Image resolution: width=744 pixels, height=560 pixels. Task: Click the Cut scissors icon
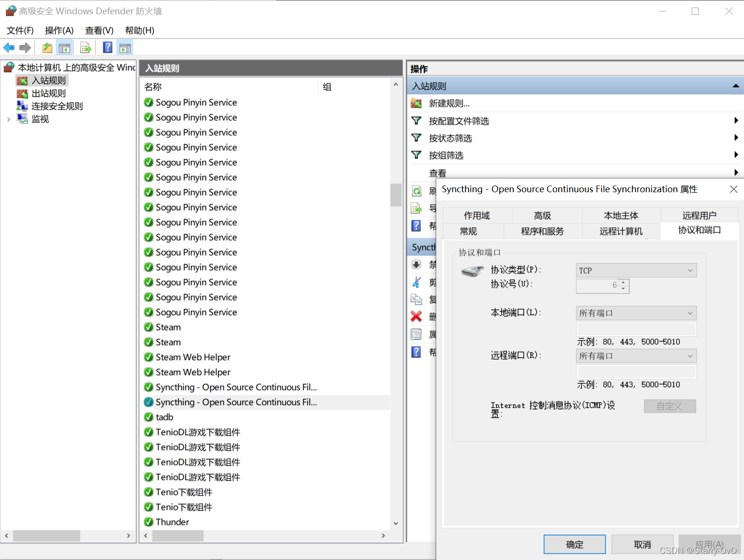[x=416, y=282]
